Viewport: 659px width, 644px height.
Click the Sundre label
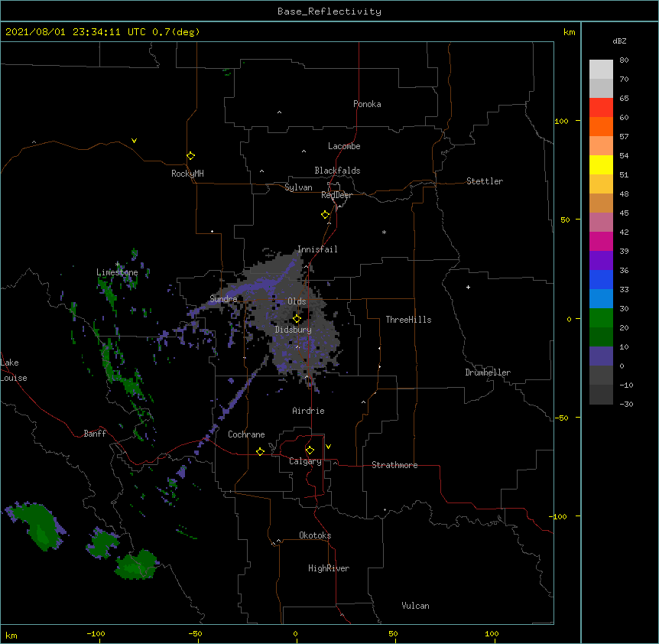(x=223, y=299)
